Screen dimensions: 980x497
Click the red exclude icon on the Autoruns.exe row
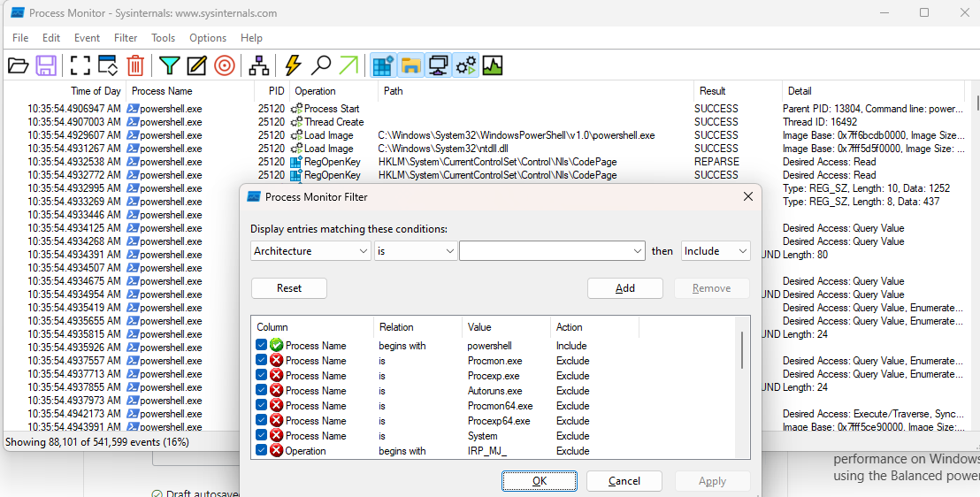click(276, 390)
